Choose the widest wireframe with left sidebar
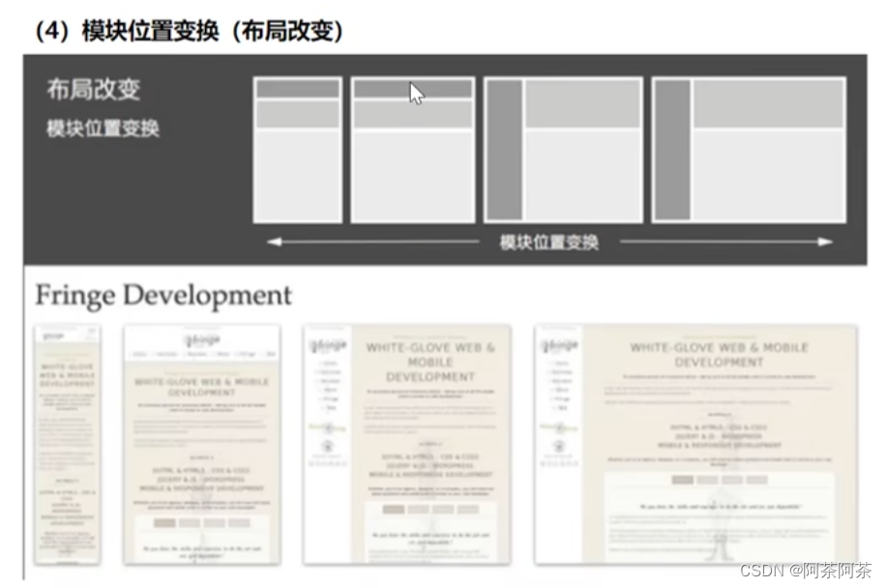The height and width of the screenshot is (588, 887). click(x=749, y=150)
